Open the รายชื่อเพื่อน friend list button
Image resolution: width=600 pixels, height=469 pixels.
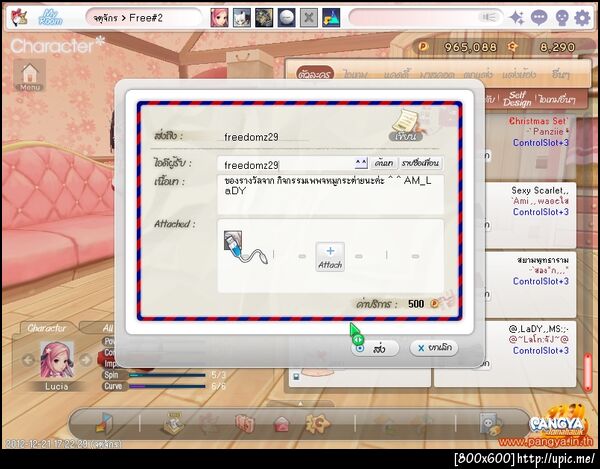tap(421, 163)
